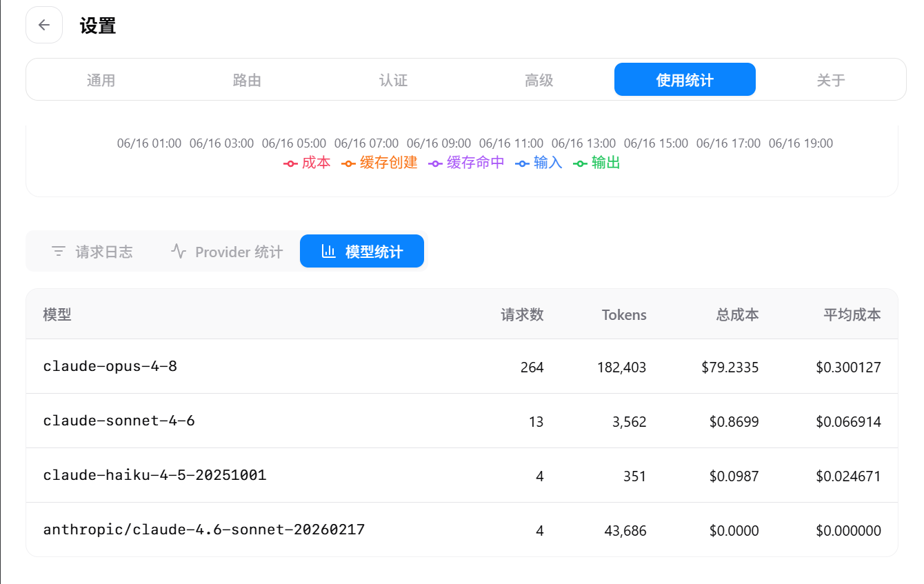The width and height of the screenshot is (924, 584).
Task: Select the claude-opus-4-8 row
Action: pos(462,366)
